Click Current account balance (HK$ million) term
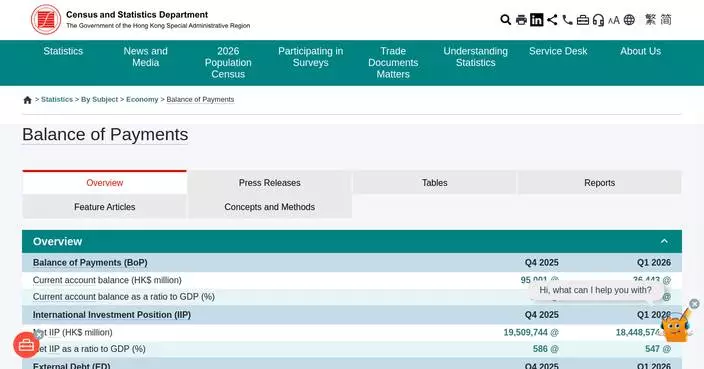The image size is (704, 369). (107, 280)
